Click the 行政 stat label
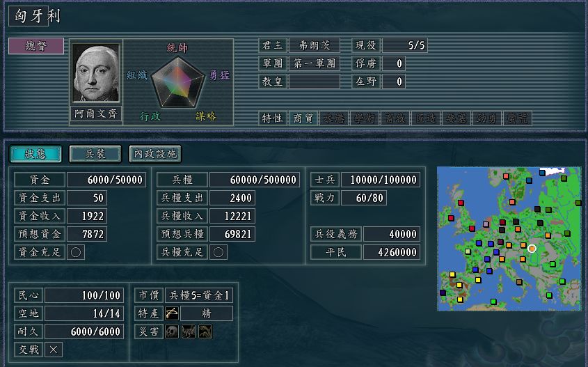The width and height of the screenshot is (588, 367). click(x=150, y=116)
